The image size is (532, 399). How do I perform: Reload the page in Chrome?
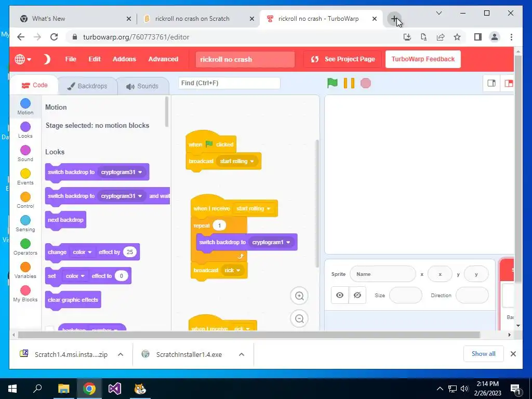tap(54, 37)
